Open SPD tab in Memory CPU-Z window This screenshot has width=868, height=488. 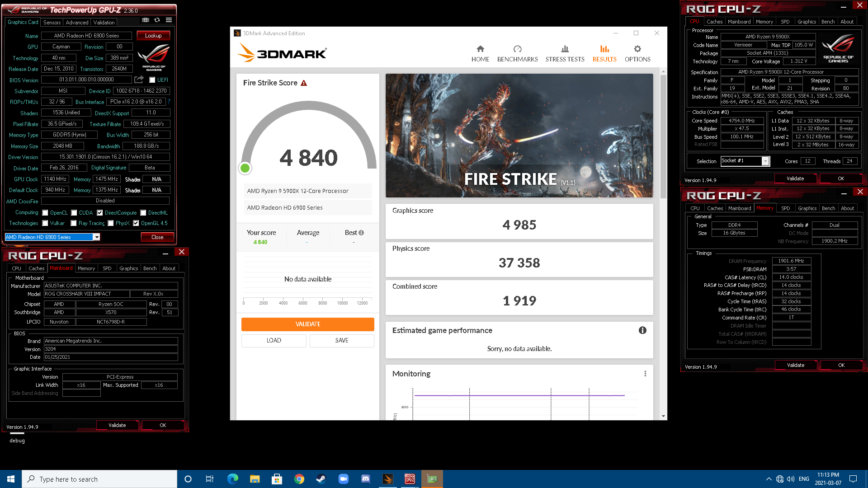(x=786, y=208)
